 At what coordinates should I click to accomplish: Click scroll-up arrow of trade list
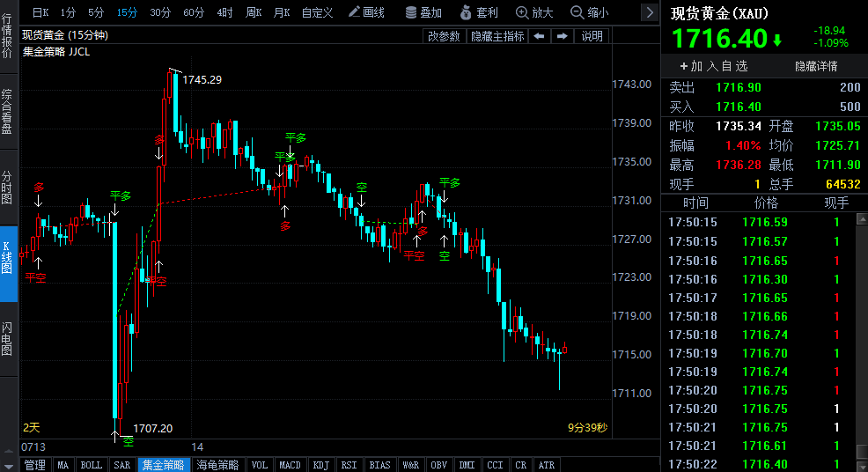(x=862, y=219)
